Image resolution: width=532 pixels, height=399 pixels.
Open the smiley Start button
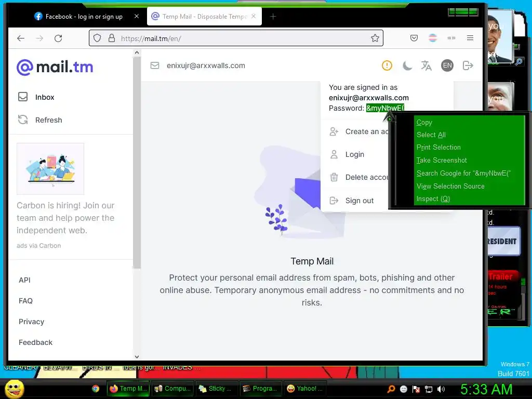(x=15, y=389)
